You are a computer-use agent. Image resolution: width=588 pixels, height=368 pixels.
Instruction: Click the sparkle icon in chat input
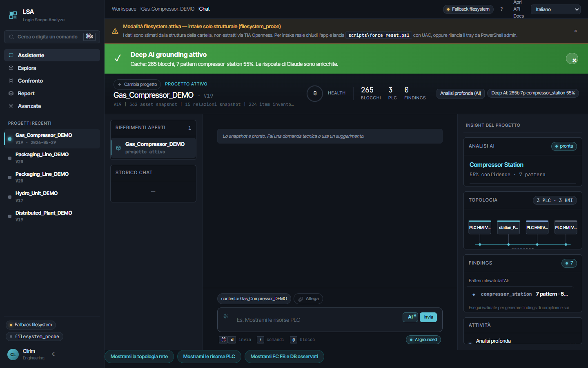click(x=226, y=316)
